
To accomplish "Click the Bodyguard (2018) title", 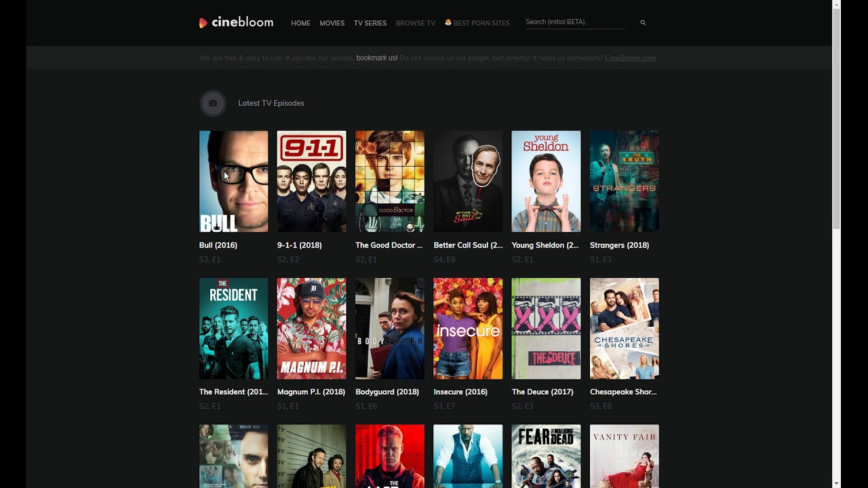I will point(387,392).
